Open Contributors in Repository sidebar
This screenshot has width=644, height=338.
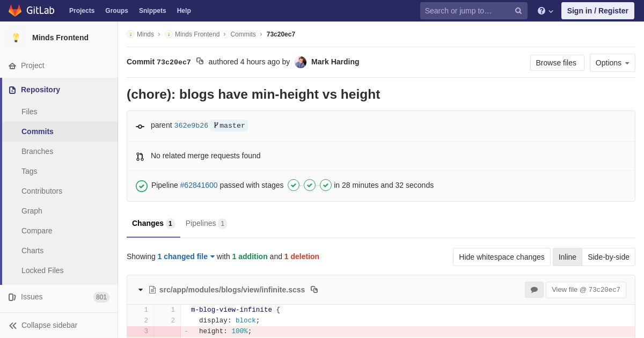coord(42,191)
